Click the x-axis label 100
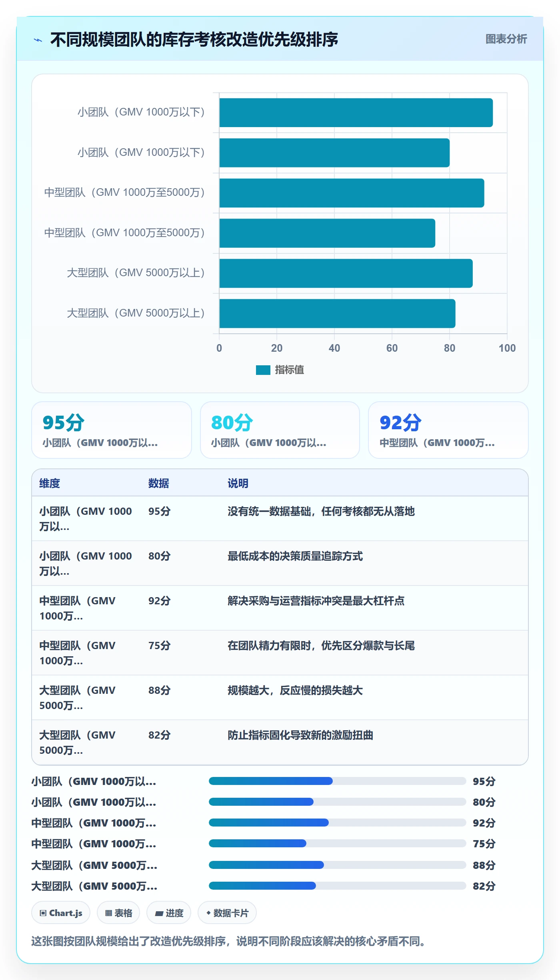The image size is (560, 980). tap(507, 348)
